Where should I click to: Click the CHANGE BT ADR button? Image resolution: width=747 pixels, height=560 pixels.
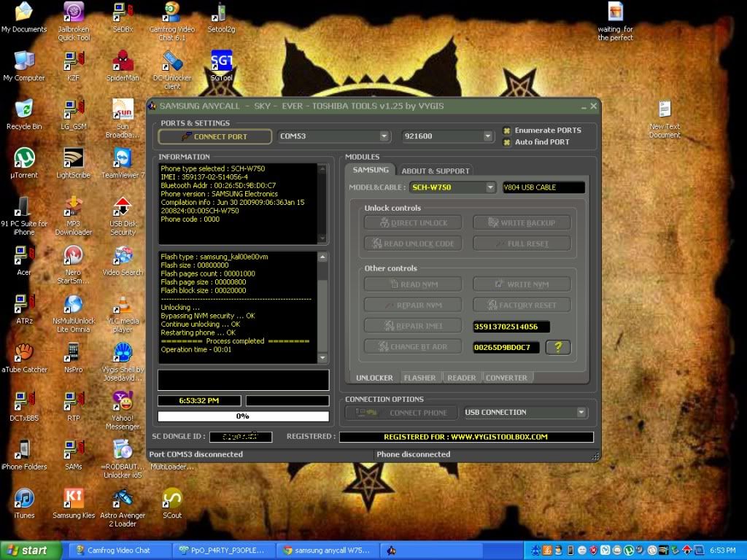[x=413, y=346]
